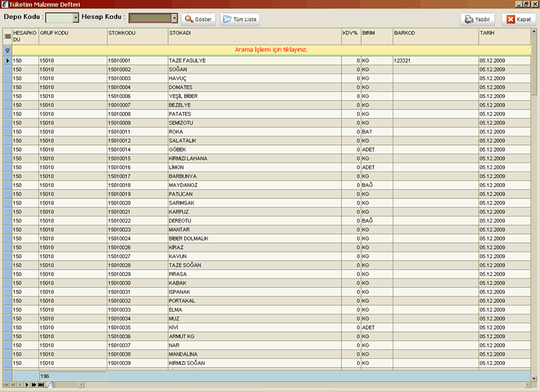This screenshot has height=392, width=540.
Task: Click the record count 196 footer cell
Action: tap(73, 376)
